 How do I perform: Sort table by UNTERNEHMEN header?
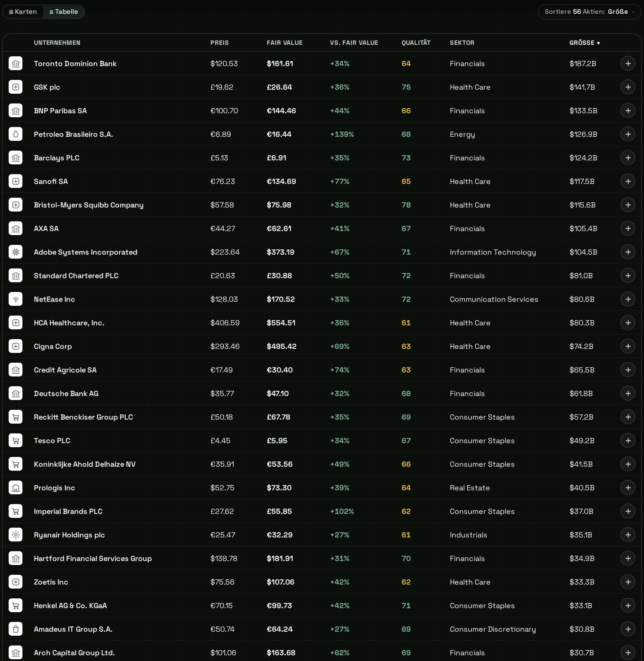pos(57,43)
